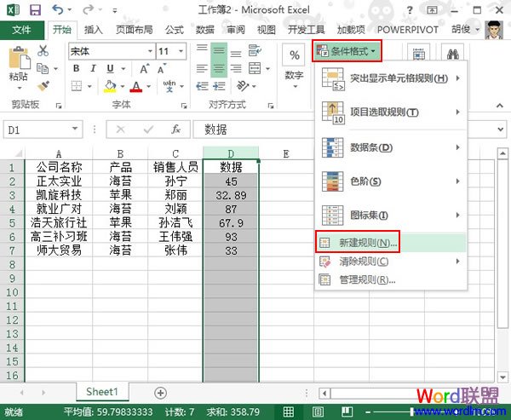Open the 数字 number format group

click(295, 66)
